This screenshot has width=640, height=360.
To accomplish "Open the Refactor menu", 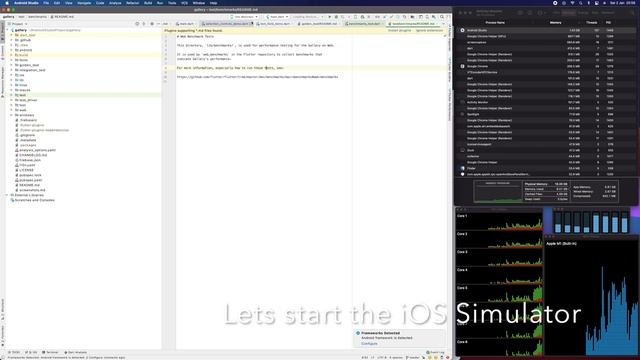I will 132,3.
